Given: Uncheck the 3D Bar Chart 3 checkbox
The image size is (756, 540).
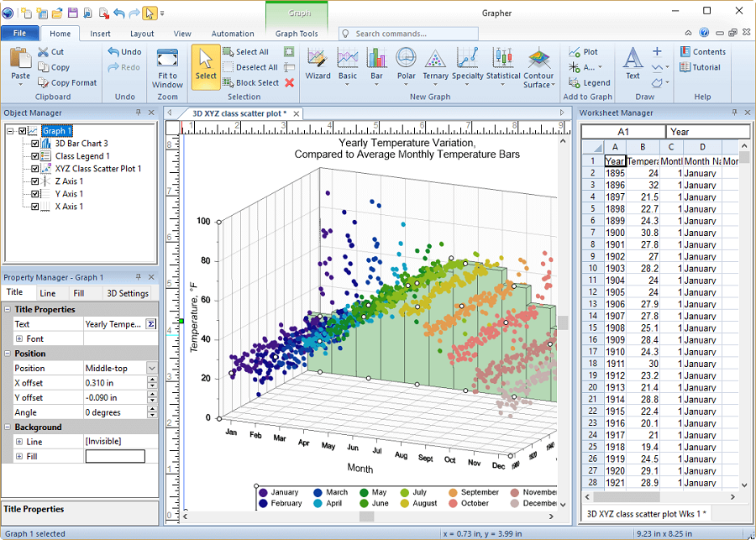Looking at the screenshot, I should 35,144.
